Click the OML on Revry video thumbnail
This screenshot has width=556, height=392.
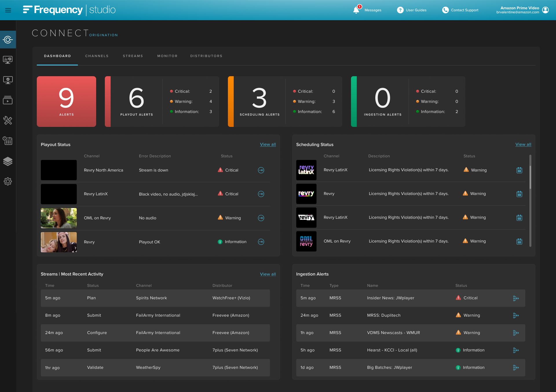[x=59, y=218]
